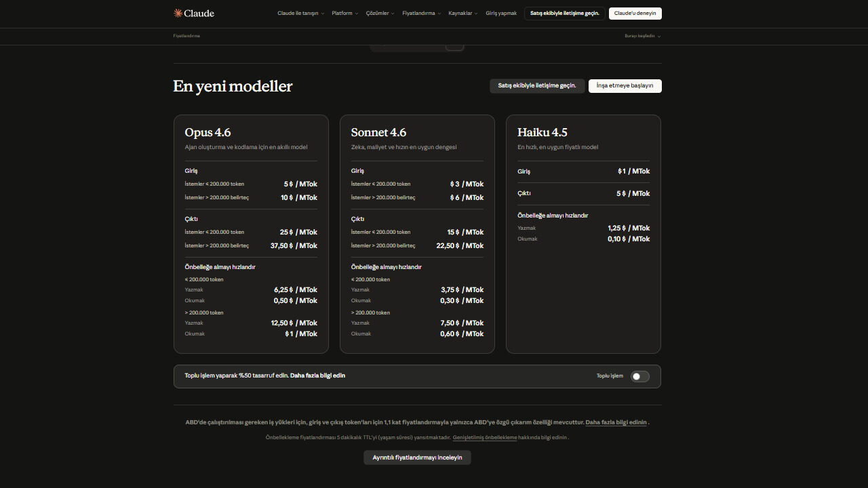Screen dimensions: 868x488
Task: Click the Fiyatlandırma breadcrumb label
Action: point(186,36)
